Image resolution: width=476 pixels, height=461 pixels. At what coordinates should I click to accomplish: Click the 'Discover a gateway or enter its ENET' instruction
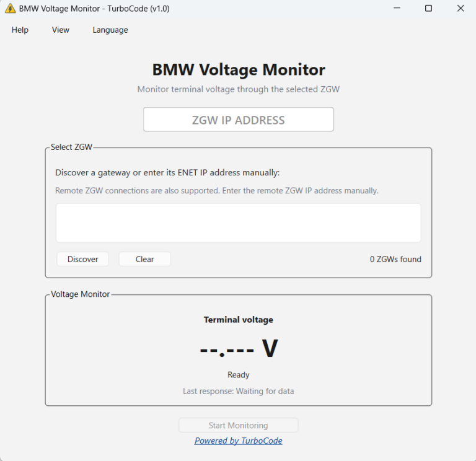(x=167, y=172)
